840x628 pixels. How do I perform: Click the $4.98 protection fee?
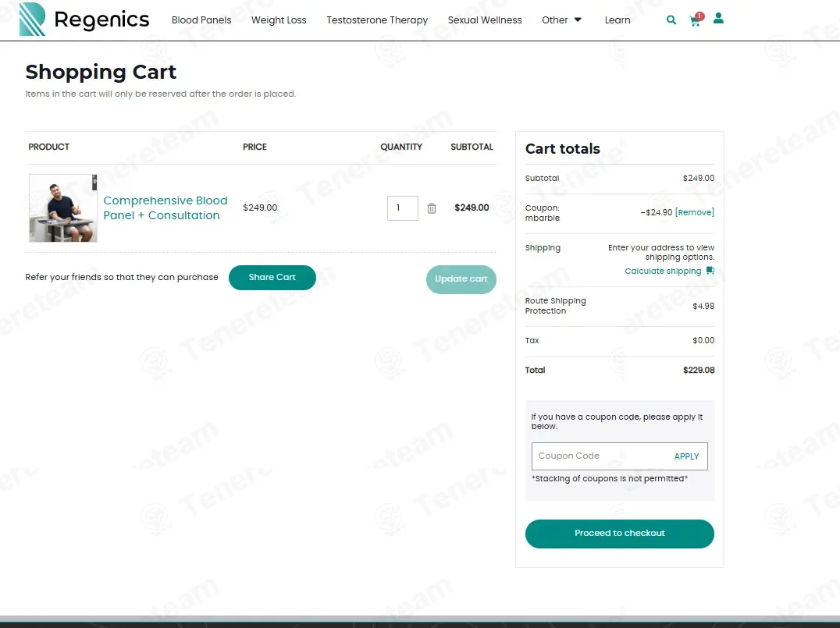tap(703, 307)
